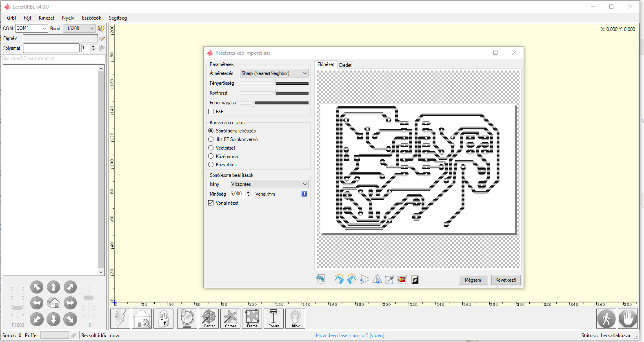Click the revert image icon in import dialog
Image resolution: width=644 pixels, height=342 pixels.
coord(320,279)
